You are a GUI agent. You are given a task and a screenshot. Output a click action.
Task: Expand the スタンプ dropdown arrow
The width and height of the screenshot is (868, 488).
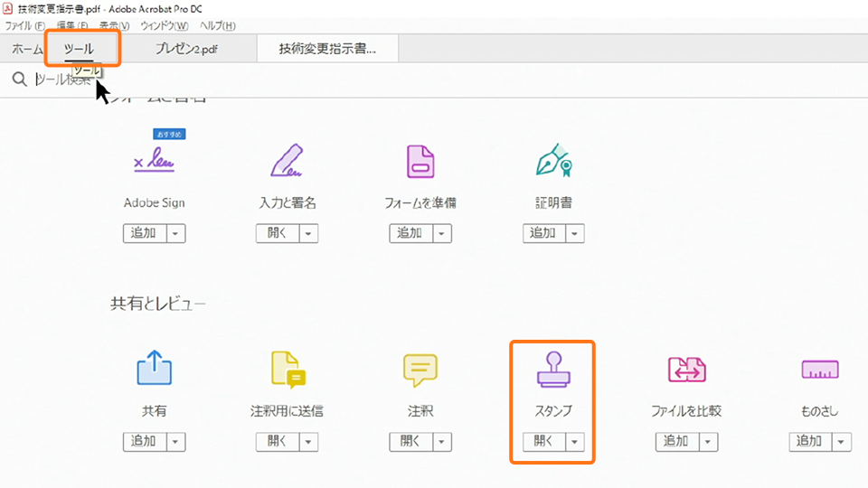coord(575,442)
